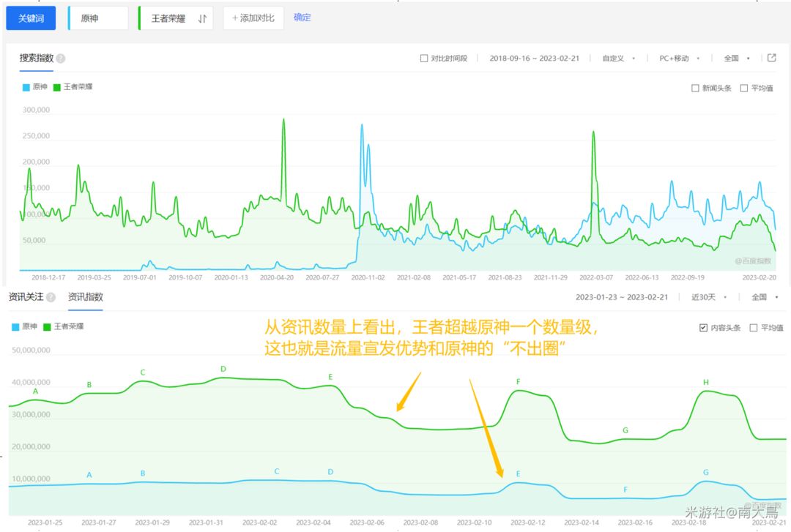Click marker G on blue 原神 line
The height and width of the screenshot is (532, 791).
[x=706, y=473]
